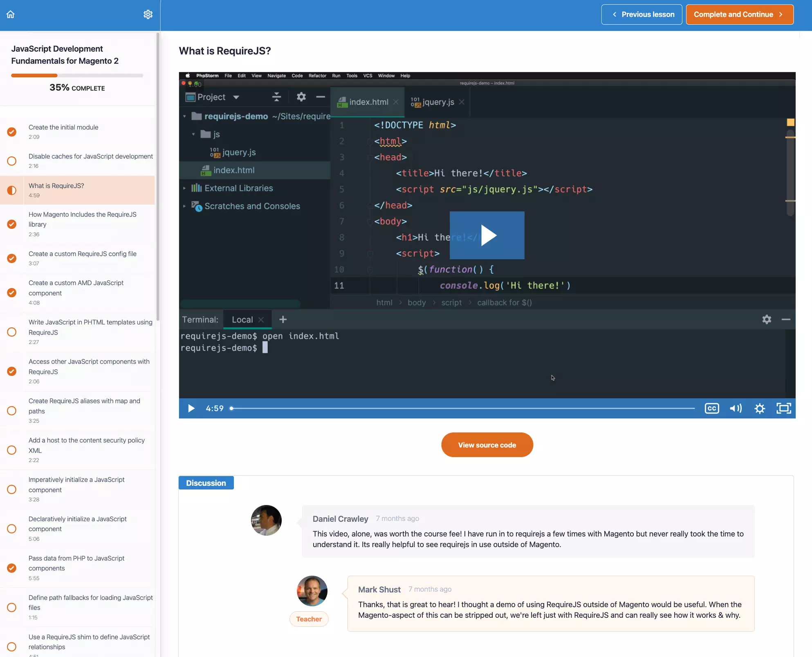812x657 pixels.
Task: Enter fullscreen video mode
Action: [783, 408]
